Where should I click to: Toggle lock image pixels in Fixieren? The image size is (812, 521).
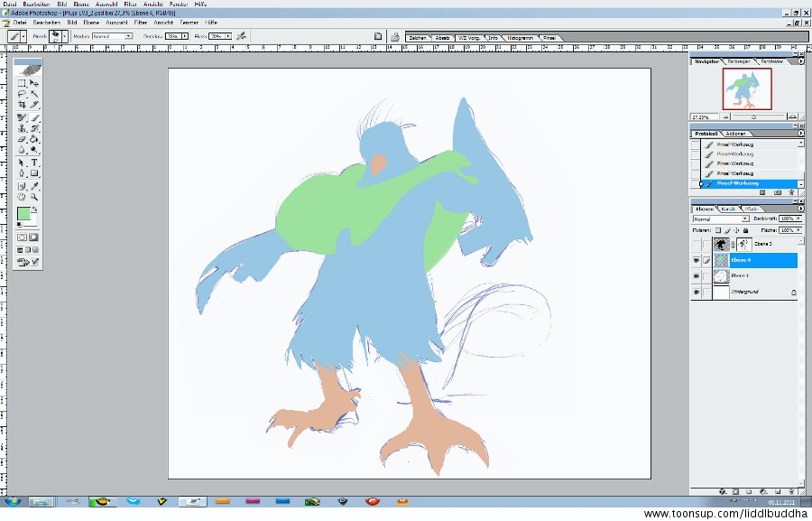pos(727,230)
